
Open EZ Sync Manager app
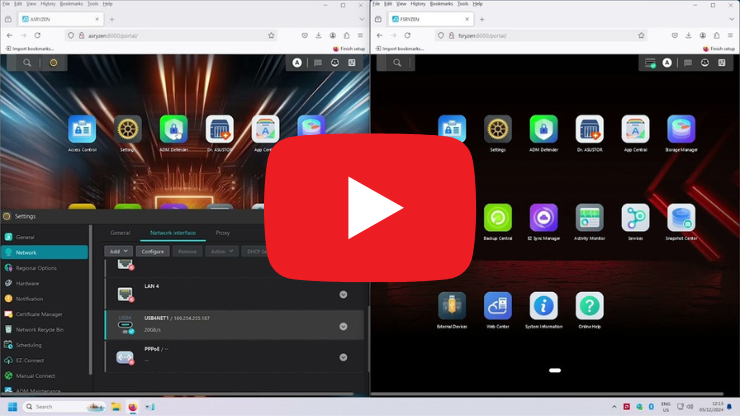543,218
